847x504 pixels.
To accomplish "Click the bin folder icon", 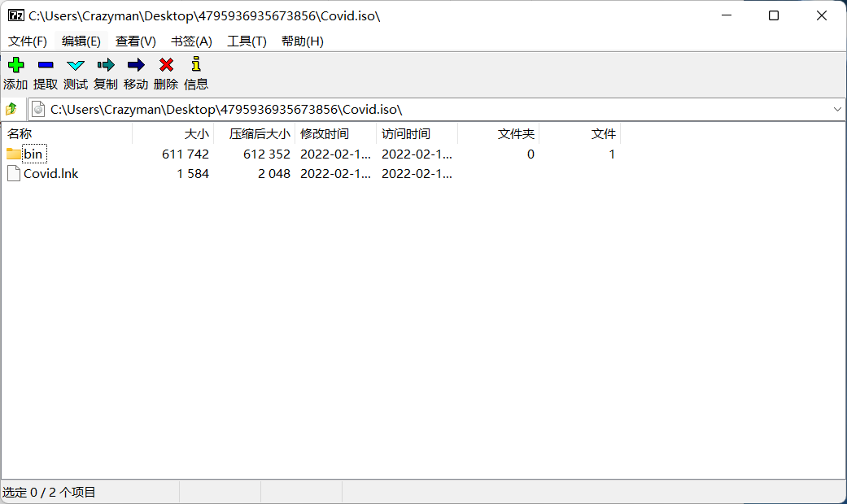I will coord(14,154).
